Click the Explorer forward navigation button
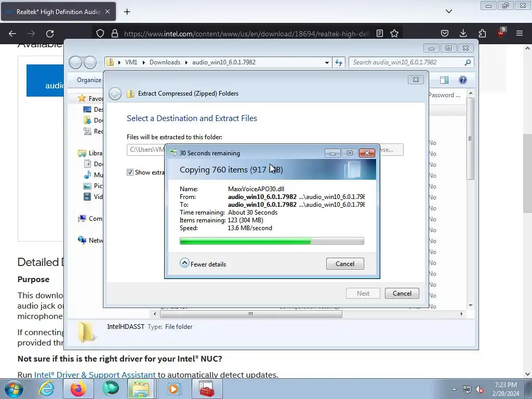The height and width of the screenshot is (399, 532). tap(90, 62)
